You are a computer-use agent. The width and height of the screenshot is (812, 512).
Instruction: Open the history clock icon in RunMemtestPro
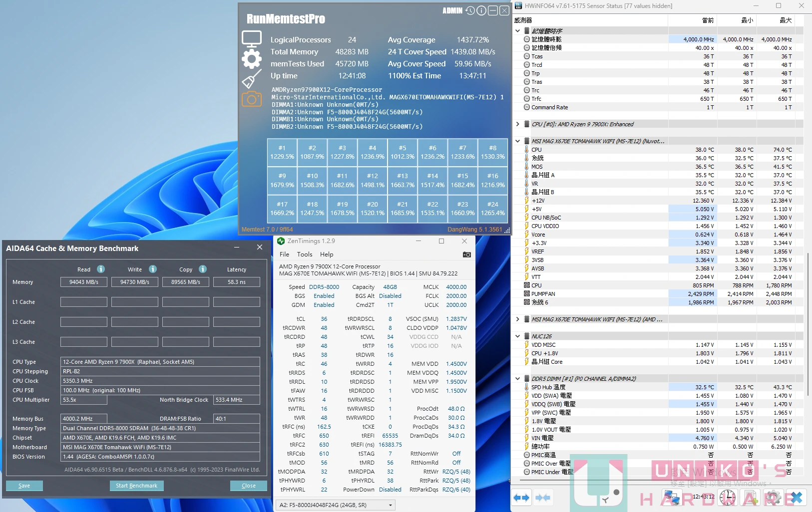click(470, 10)
